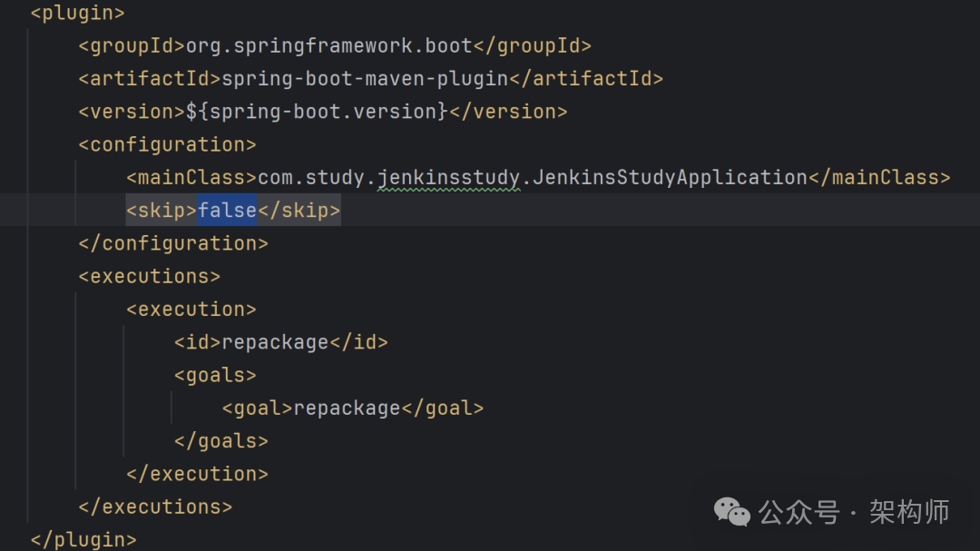Click 'repackage' inside the goal tag
This screenshot has height=551, width=980.
[x=347, y=408]
